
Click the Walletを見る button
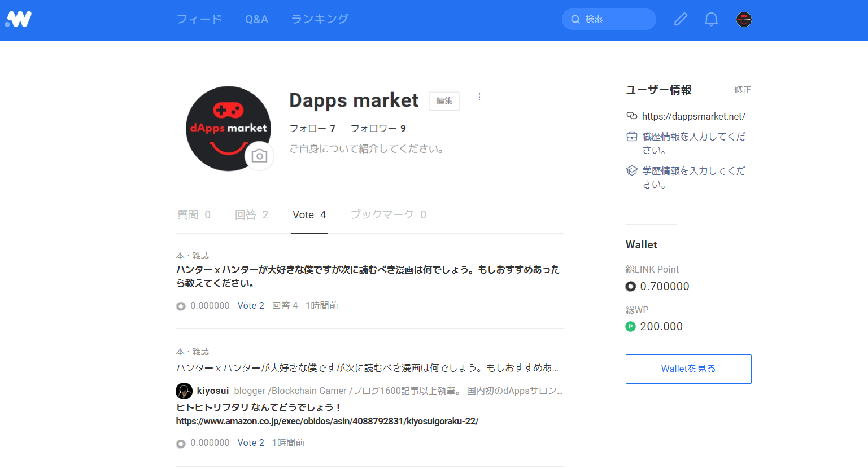[x=688, y=369]
